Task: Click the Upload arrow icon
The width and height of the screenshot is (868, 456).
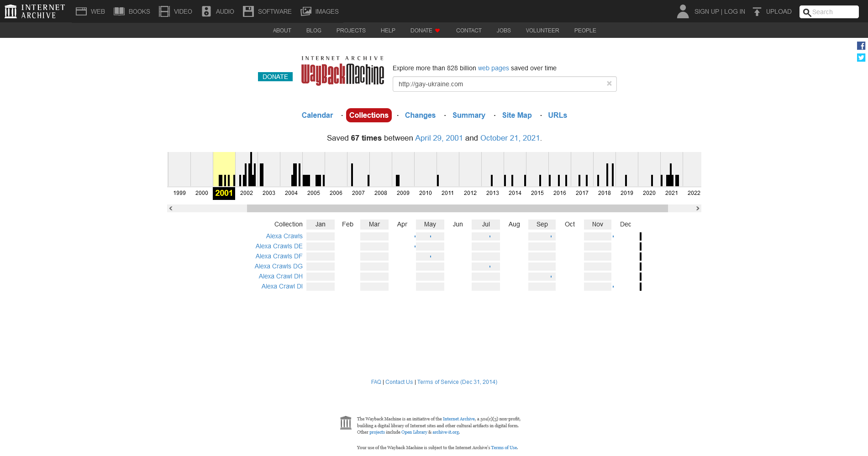Action: pyautogui.click(x=757, y=11)
